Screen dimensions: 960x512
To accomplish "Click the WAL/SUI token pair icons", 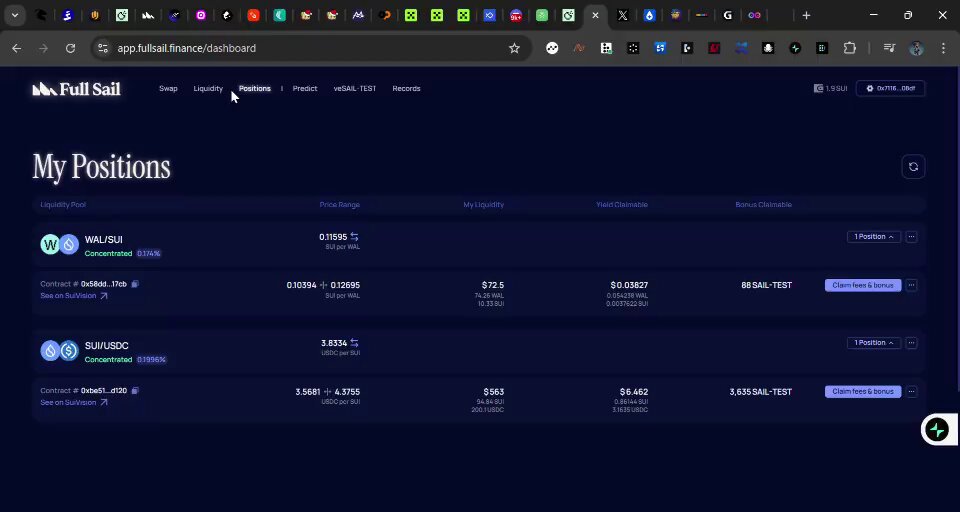I will pos(59,244).
